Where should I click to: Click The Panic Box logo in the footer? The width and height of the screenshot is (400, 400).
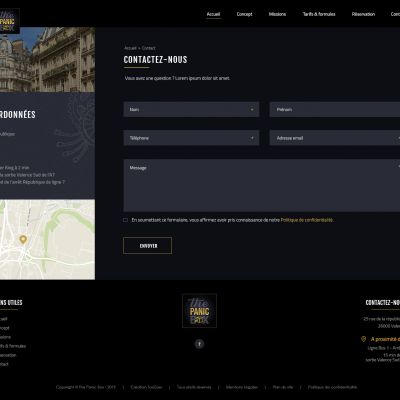tap(199, 311)
